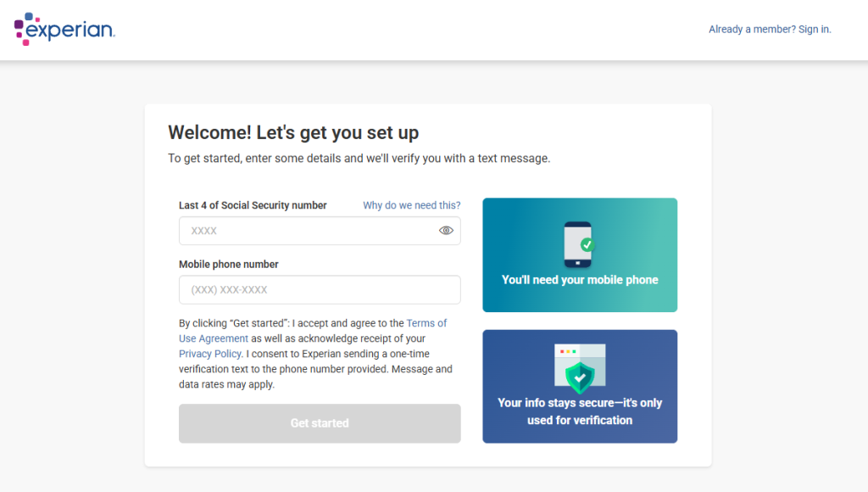Viewport: 868px width, 492px height.
Task: Click the green check badge on the phone
Action: click(587, 245)
